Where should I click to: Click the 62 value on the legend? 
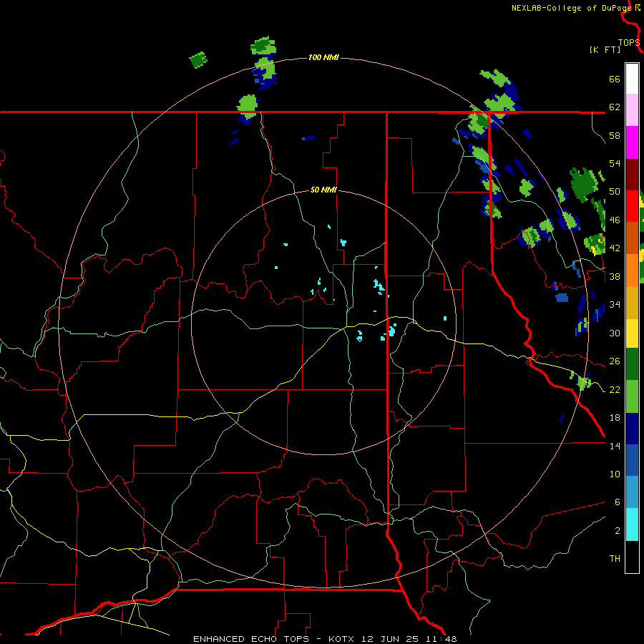(615, 107)
